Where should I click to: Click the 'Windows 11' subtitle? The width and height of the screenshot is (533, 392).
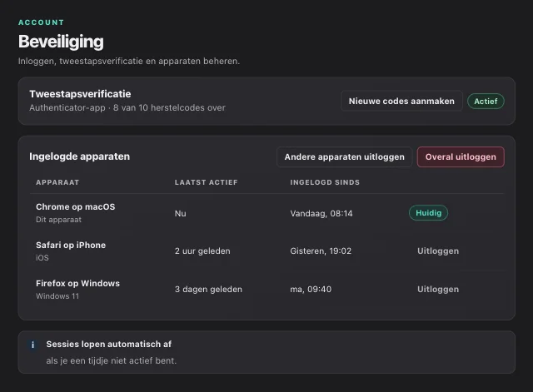(57, 296)
